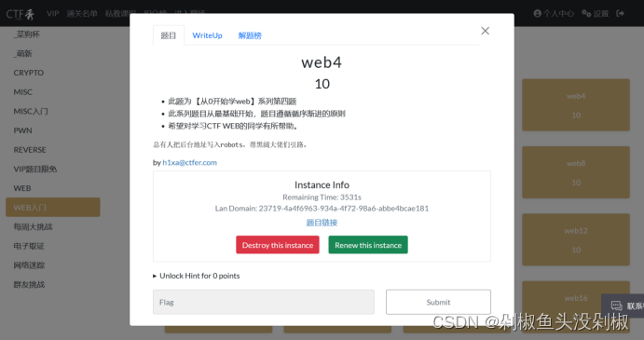Open the 题目链接 challenge link
This screenshot has height=340, width=644.
coord(322,223)
